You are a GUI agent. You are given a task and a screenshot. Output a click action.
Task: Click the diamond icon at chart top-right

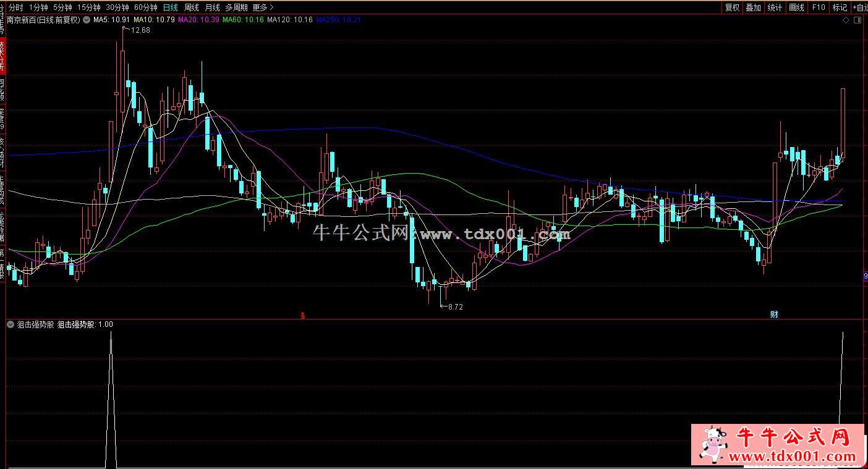coord(846,20)
